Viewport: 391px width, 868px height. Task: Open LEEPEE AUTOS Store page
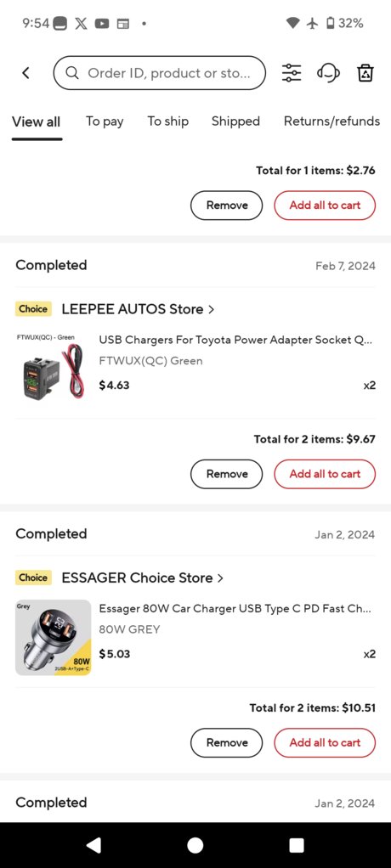coord(138,309)
